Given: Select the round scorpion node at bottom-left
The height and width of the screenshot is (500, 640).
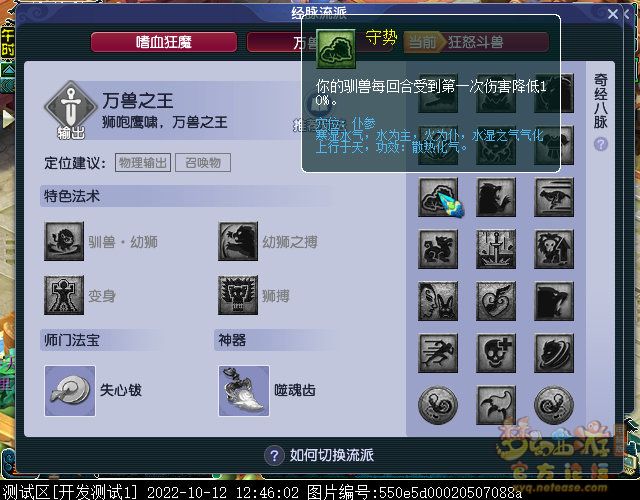Looking at the screenshot, I should click(x=438, y=405).
